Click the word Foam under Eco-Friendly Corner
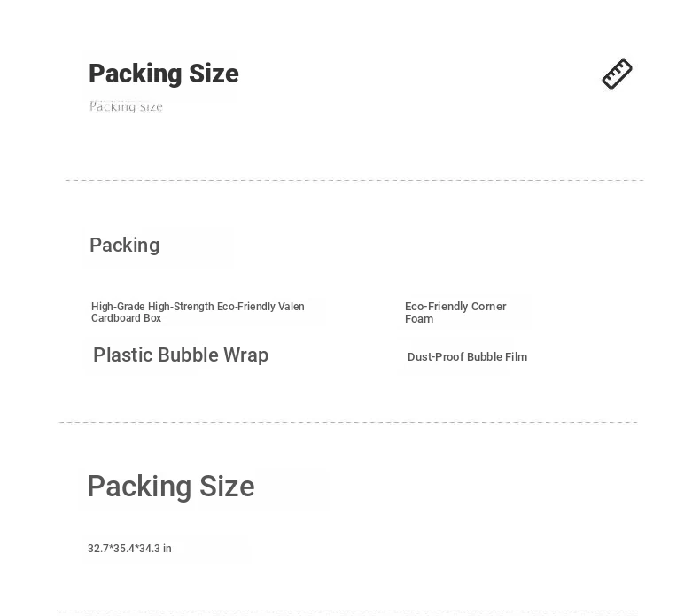700x616 pixels. pos(419,319)
